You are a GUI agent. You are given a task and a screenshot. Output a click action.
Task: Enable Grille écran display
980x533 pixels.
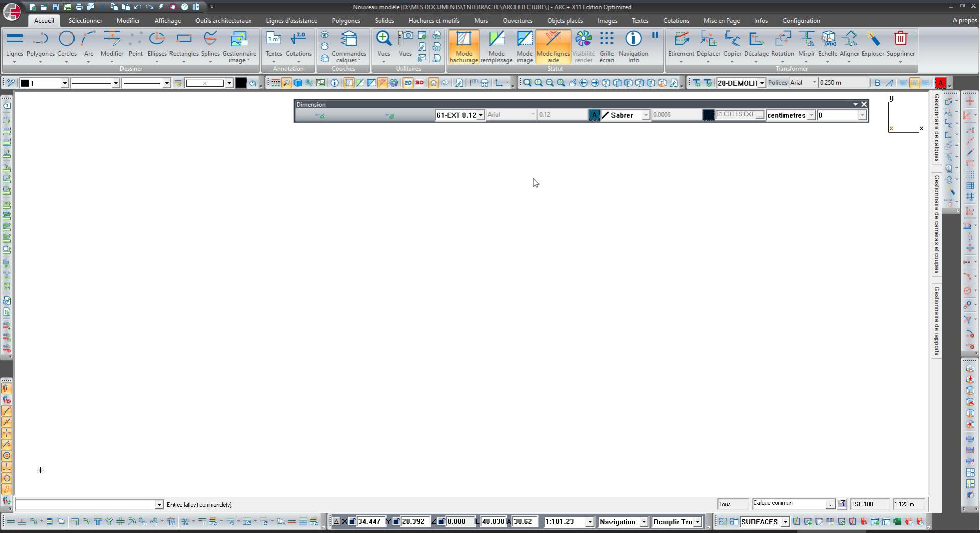(606, 46)
